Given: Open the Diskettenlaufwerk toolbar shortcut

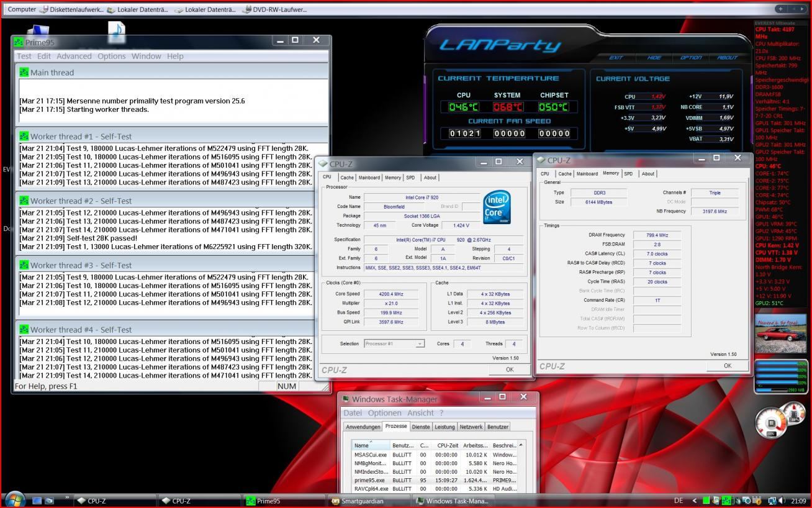Looking at the screenshot, I should (71, 9).
